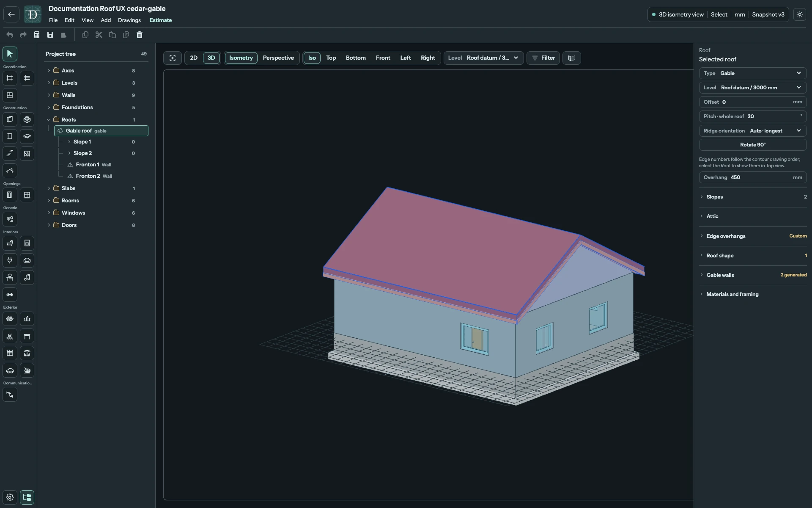
Task: Open the calculator in the toolbar
Action: click(x=37, y=35)
